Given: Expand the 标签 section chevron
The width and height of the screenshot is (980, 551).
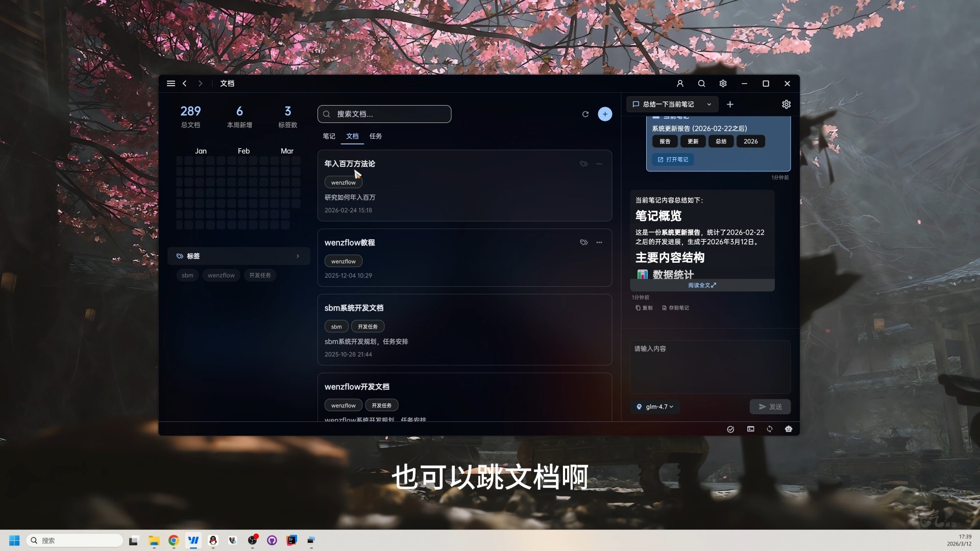Looking at the screenshot, I should coord(298,256).
